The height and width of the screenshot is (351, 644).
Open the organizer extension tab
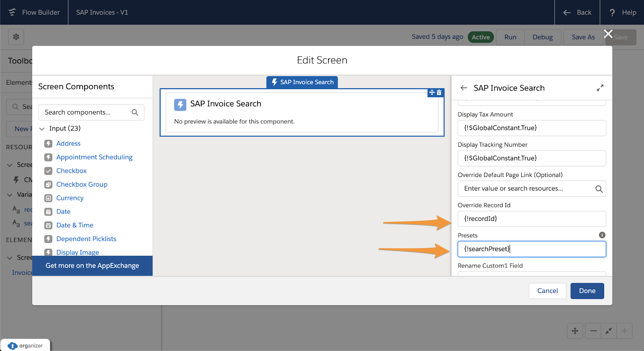coord(25,345)
